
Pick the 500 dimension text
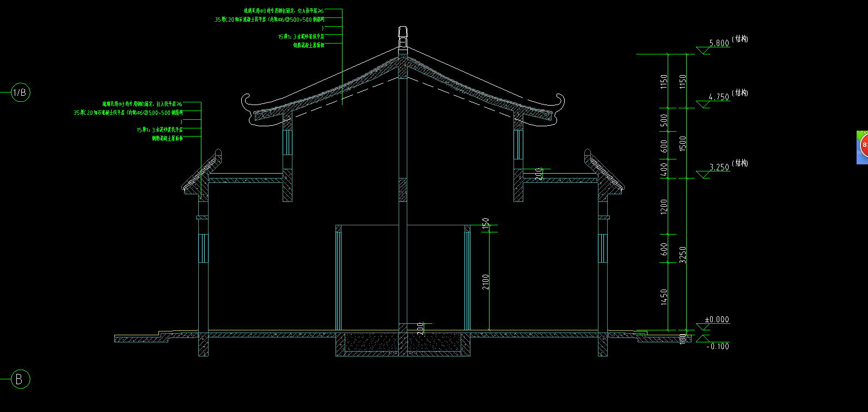coord(664,120)
